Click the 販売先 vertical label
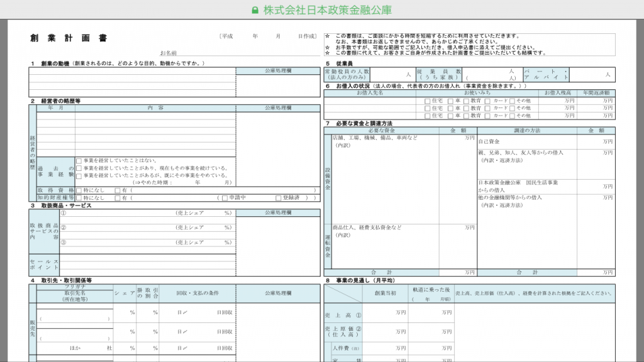This screenshot has width=644, height=362. (x=33, y=328)
